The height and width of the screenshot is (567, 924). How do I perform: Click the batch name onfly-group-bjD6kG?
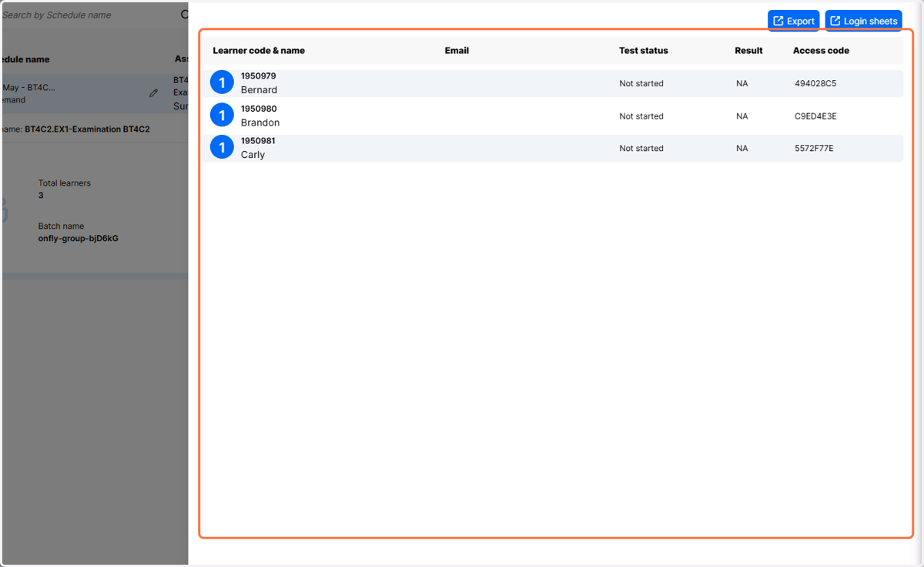pos(79,239)
